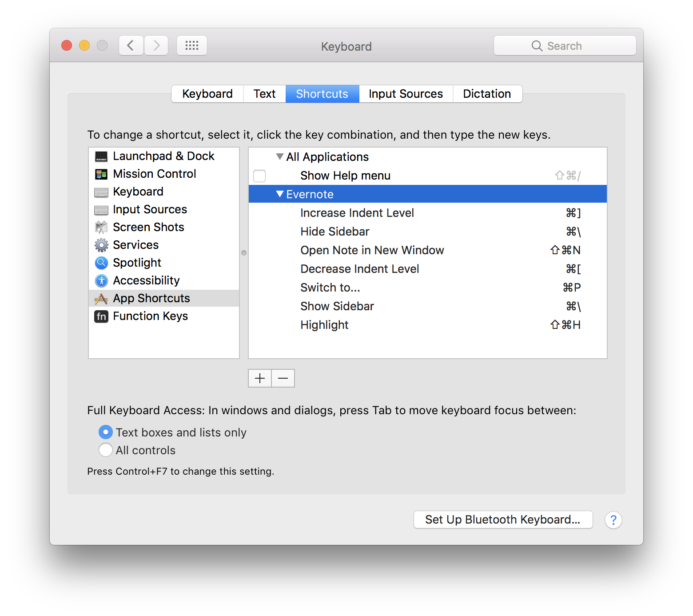
Task: Go back with the left chevron
Action: [131, 45]
